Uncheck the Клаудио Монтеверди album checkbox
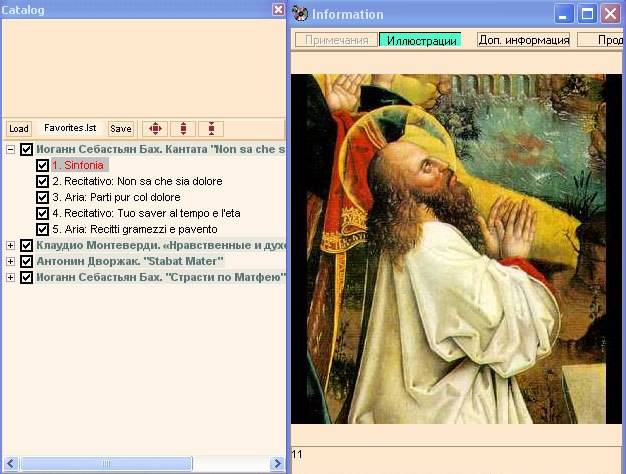 coord(26,245)
